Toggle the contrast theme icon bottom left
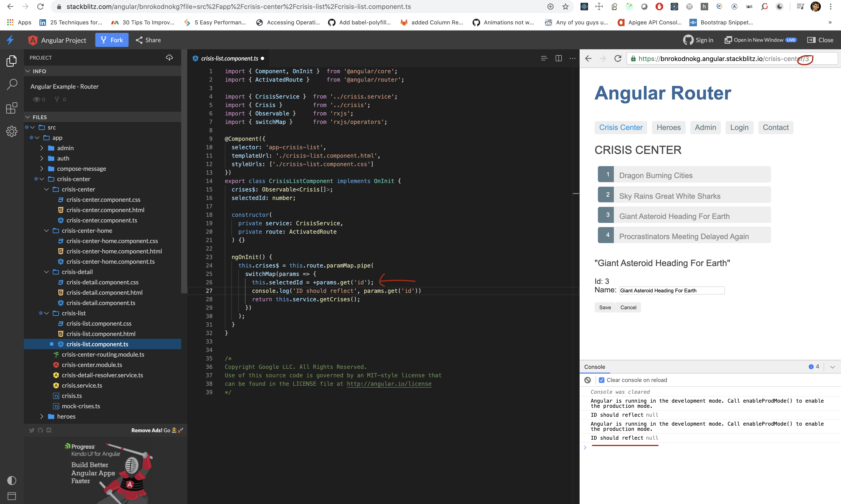Screen dimensions: 841x504 point(11,480)
